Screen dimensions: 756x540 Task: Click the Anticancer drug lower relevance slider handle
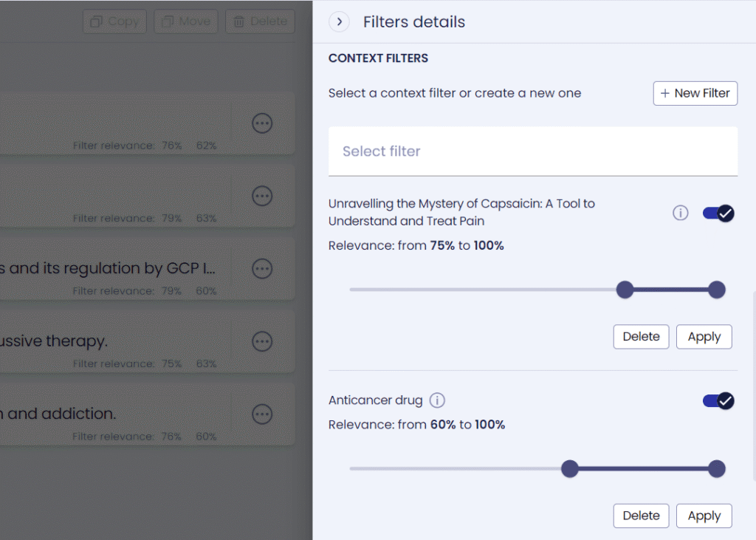pos(570,469)
